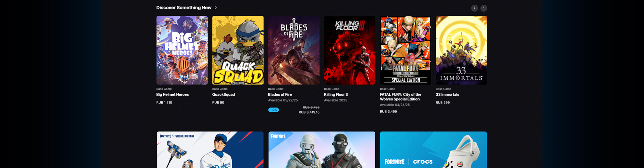
Task: Click the QuackSquad title text
Action: [223, 95]
